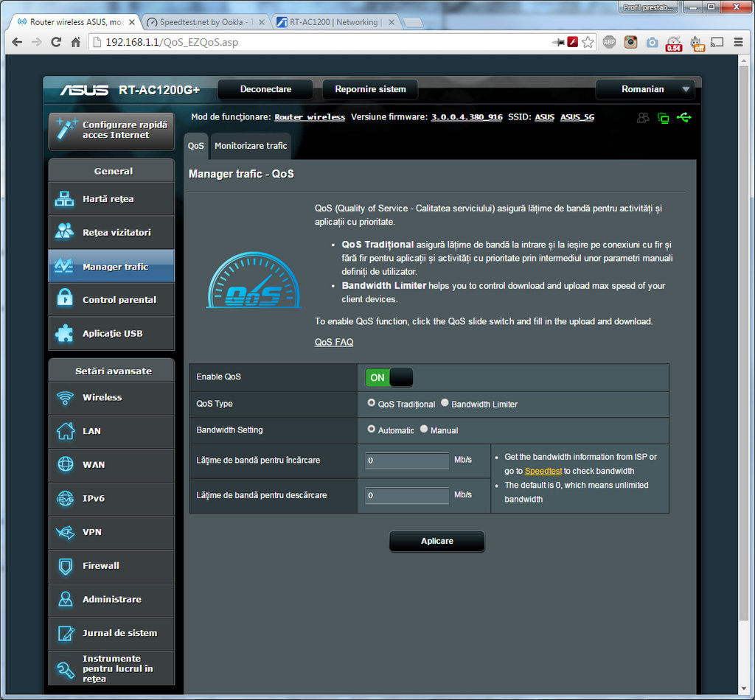Select the Automatic bandwidth radio button
755x700 pixels.
click(372, 429)
